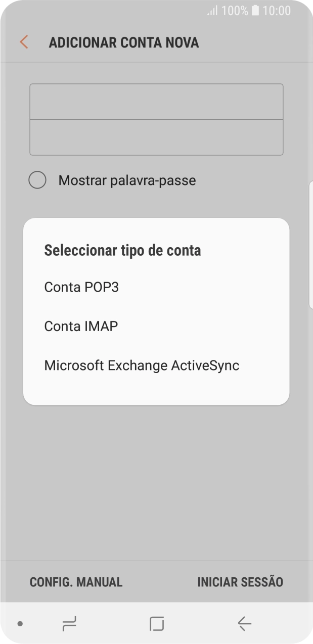
Task: Choose Microsoft Exchange ActiveSync
Action: (x=142, y=365)
